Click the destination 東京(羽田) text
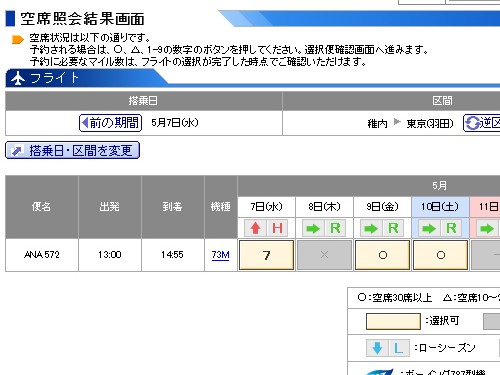Image resolution: width=500 pixels, height=375 pixels. click(430, 124)
